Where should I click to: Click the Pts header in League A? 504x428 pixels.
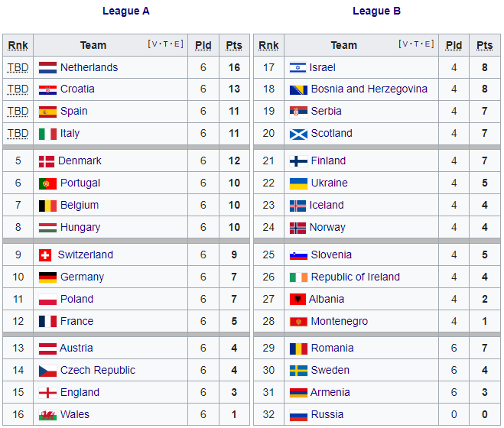(x=234, y=46)
